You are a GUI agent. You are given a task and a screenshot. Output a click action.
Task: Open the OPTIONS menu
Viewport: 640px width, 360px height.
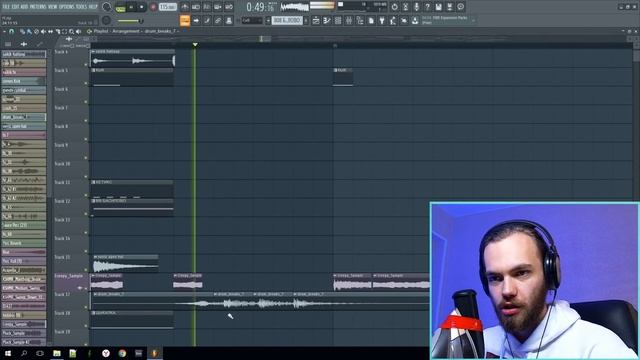67,7
